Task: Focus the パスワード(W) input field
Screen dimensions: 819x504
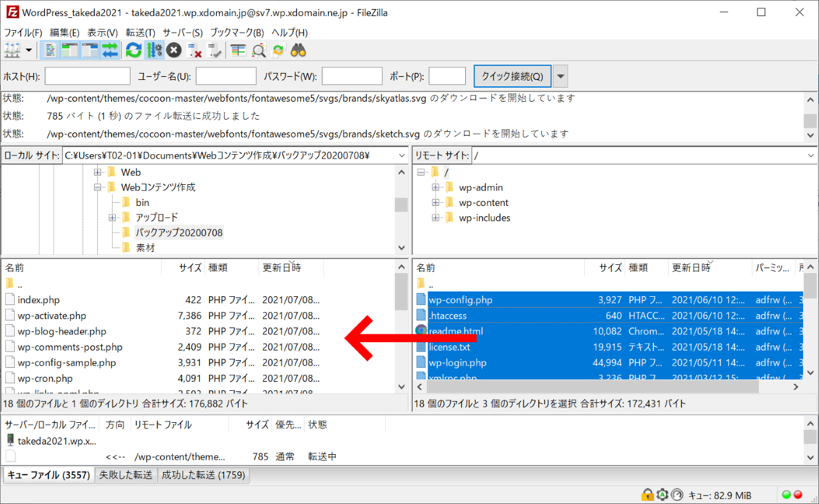Action: (x=352, y=76)
